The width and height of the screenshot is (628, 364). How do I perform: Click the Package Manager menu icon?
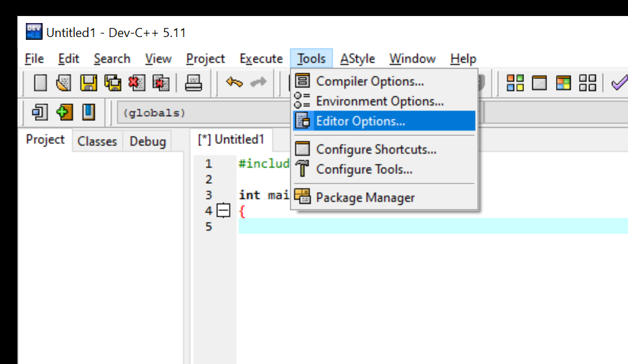302,196
